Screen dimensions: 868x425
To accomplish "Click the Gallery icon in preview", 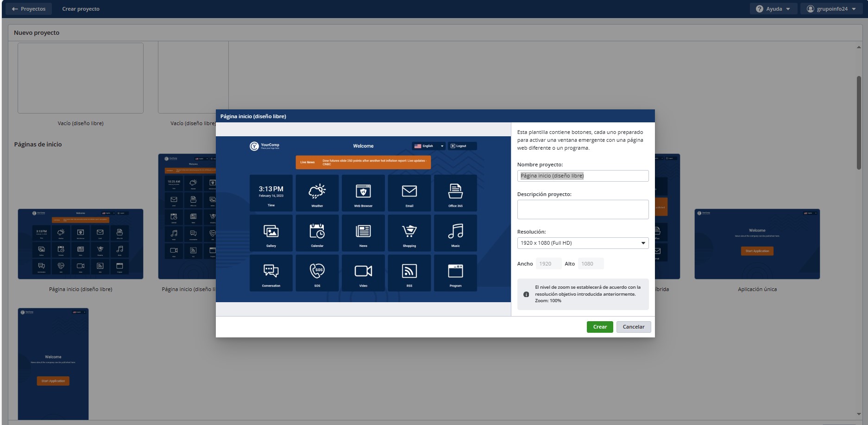I will tap(271, 231).
